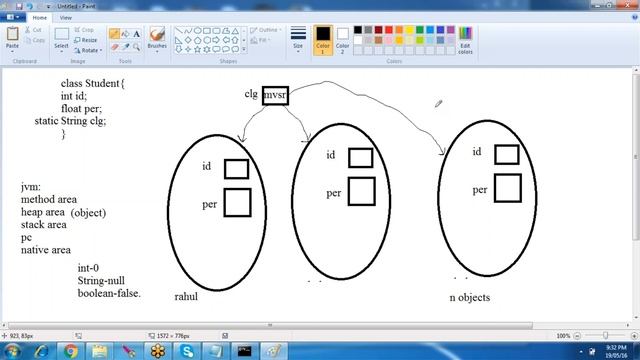Viewport: 640px width, 360px height.
Task: Open the Paint application menu button
Action: (x=12, y=17)
